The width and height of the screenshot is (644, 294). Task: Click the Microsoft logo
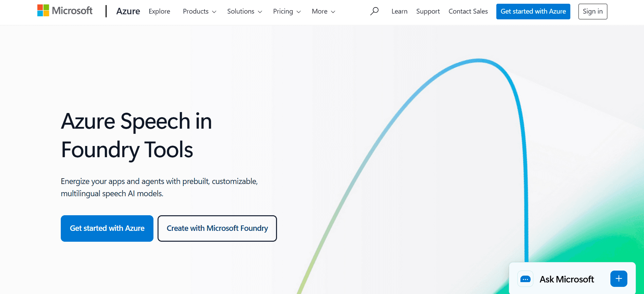tap(65, 11)
